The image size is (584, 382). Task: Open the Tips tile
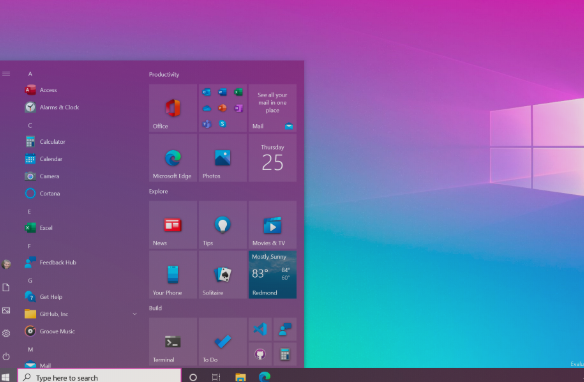coord(223,225)
